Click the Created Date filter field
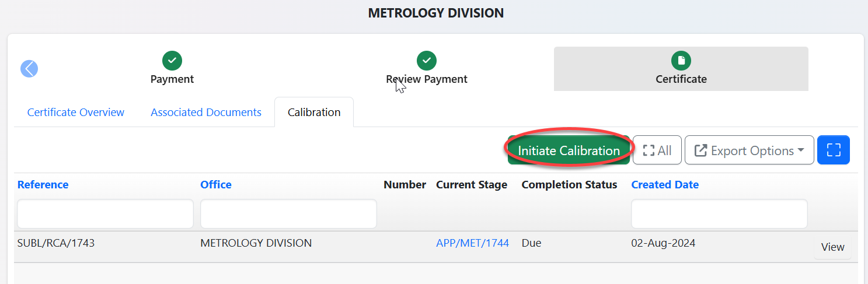This screenshot has height=284, width=868. coord(719,214)
